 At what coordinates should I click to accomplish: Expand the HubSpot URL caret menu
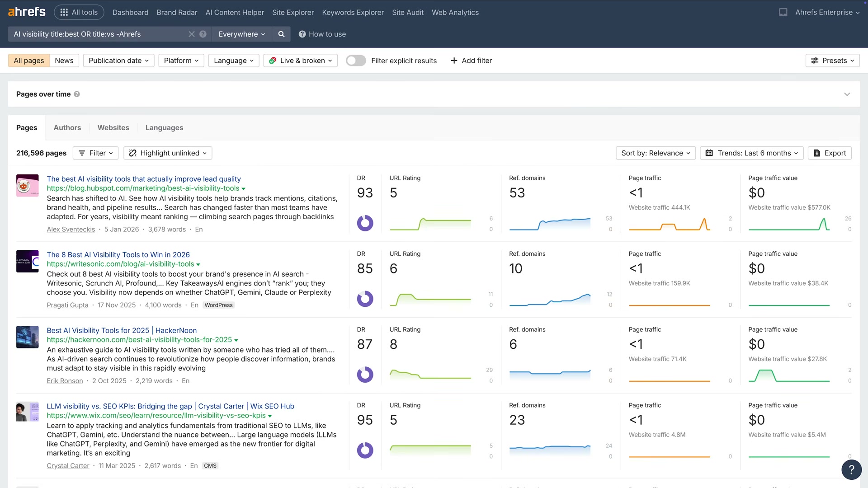(243, 189)
